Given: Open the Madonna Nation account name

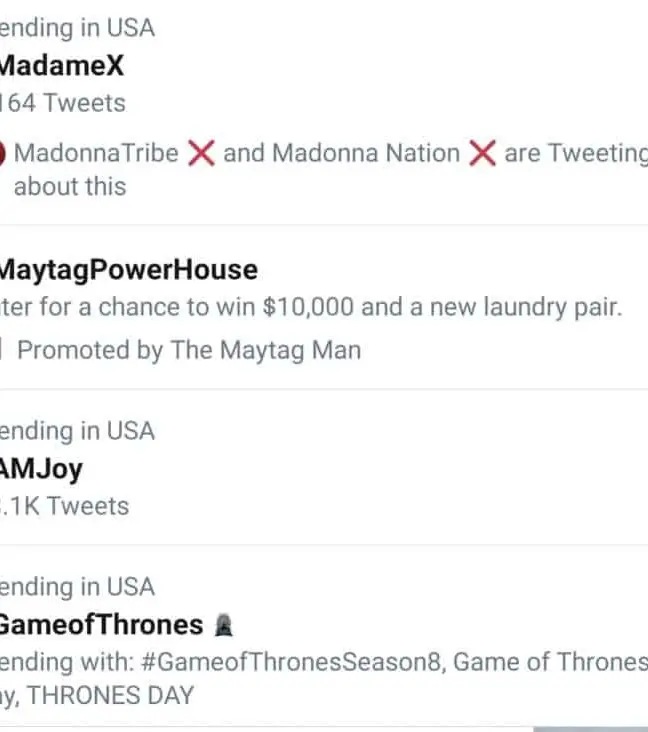Looking at the screenshot, I should pos(366,153).
